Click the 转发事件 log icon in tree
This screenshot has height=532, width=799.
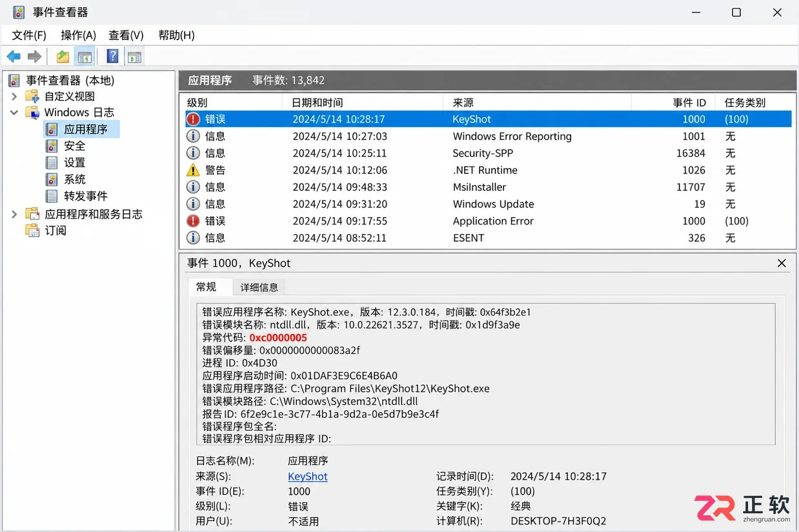(52, 196)
